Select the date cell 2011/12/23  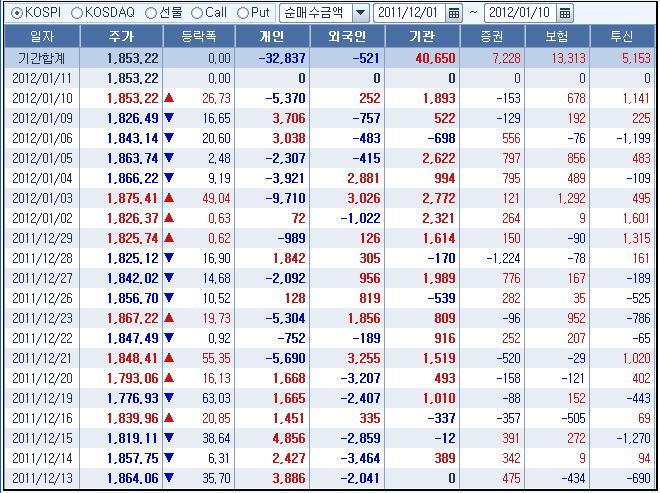coord(42,318)
